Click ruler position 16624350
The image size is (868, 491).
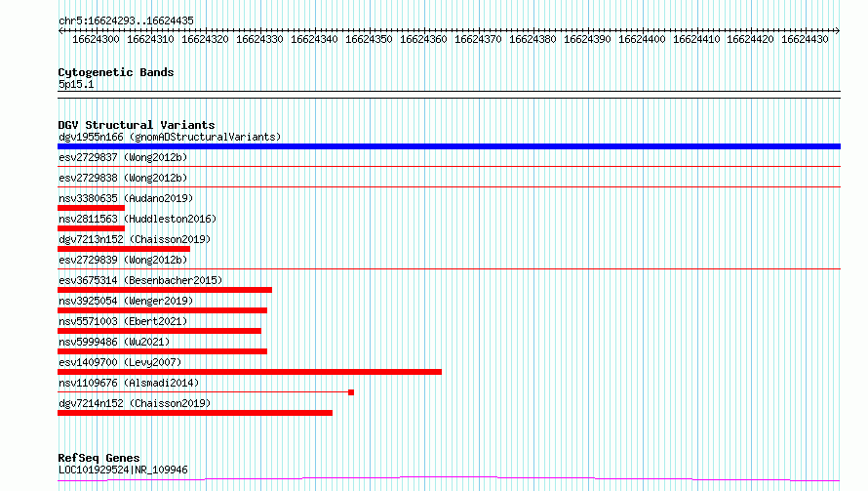point(369,39)
